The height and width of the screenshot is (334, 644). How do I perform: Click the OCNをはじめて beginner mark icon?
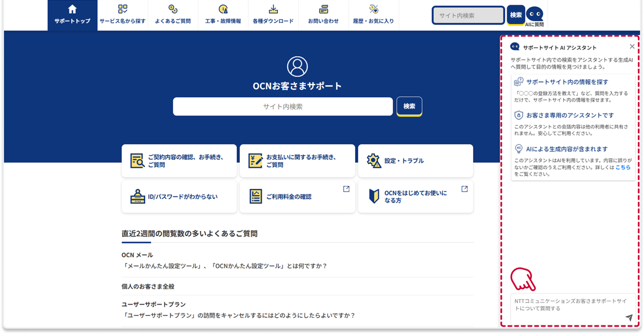374,197
